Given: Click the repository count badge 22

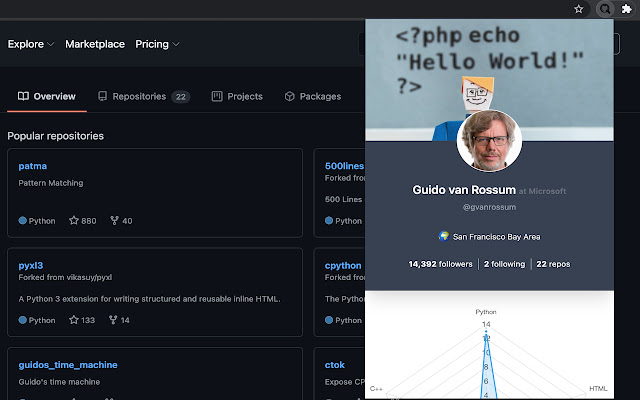Looking at the screenshot, I should pyautogui.click(x=181, y=97).
